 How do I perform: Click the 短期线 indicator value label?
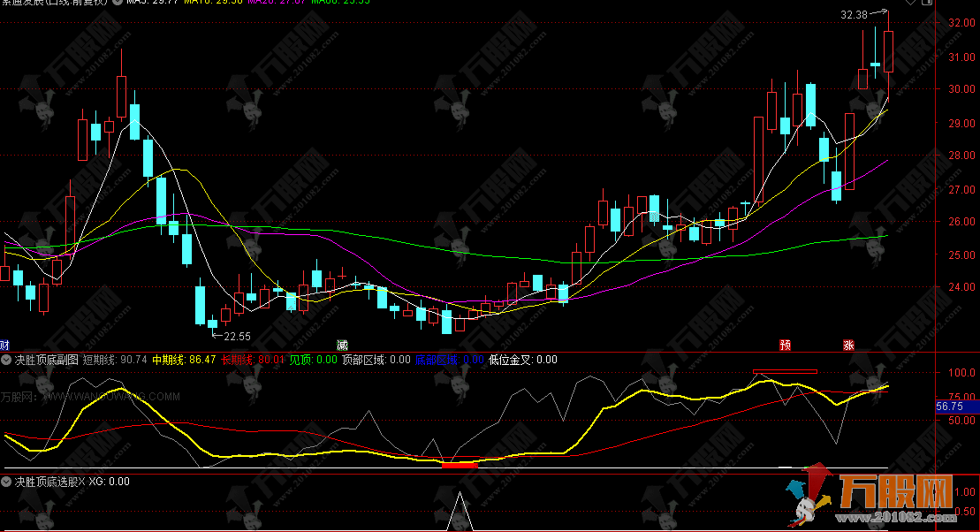click(115, 360)
